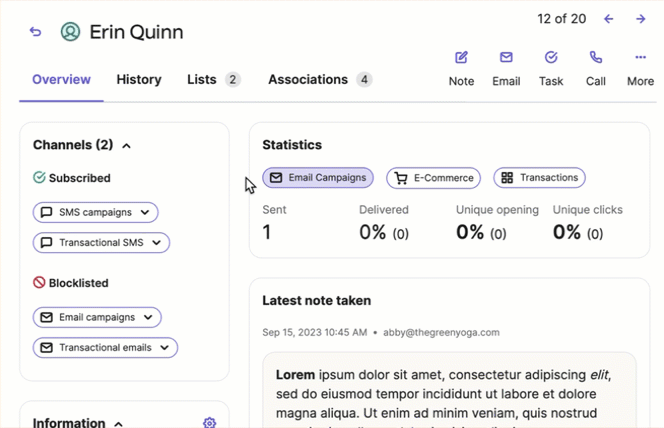Collapse the Channels (2) section
Image resolution: width=664 pixels, height=428 pixels.
point(126,146)
